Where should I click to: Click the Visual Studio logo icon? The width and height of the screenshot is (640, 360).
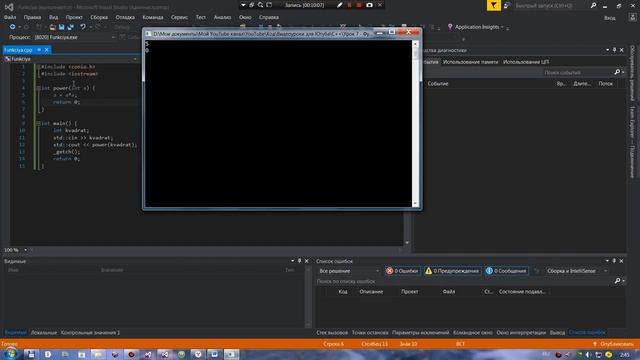pyautogui.click(x=9, y=7)
